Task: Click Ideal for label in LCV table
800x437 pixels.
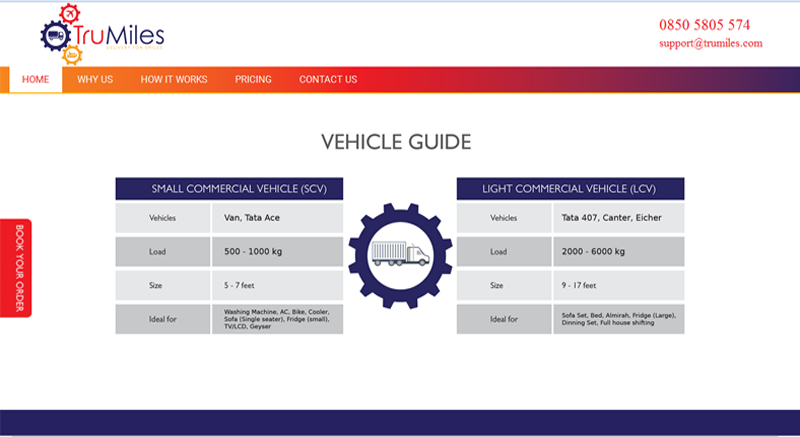Action: [x=504, y=319]
